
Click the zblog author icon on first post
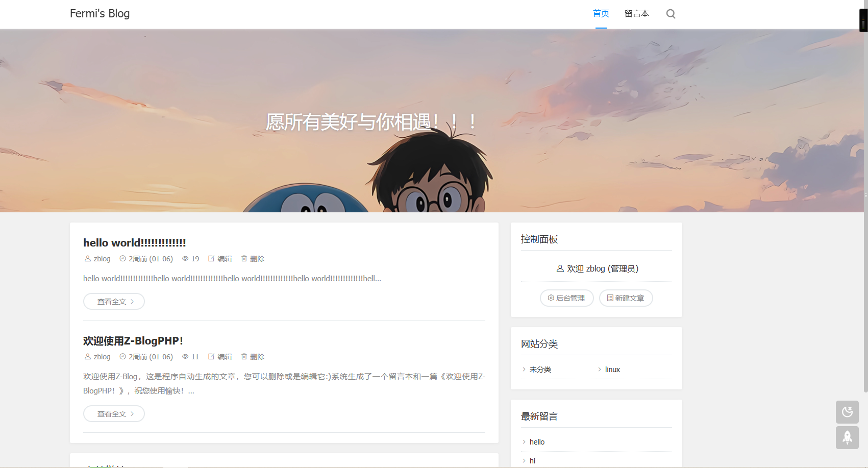coord(88,259)
